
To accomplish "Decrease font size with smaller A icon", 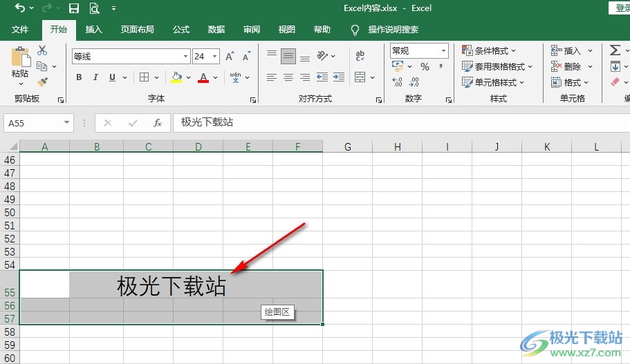I will point(246,57).
